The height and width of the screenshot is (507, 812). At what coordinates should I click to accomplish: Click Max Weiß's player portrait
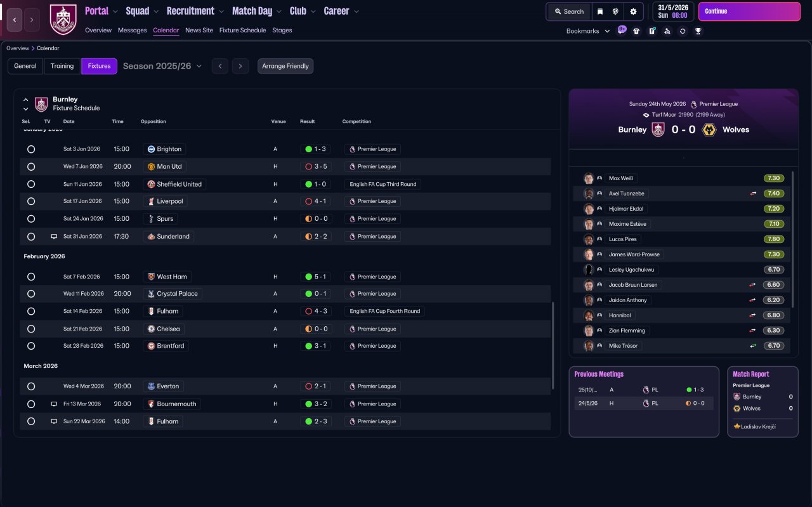point(589,178)
